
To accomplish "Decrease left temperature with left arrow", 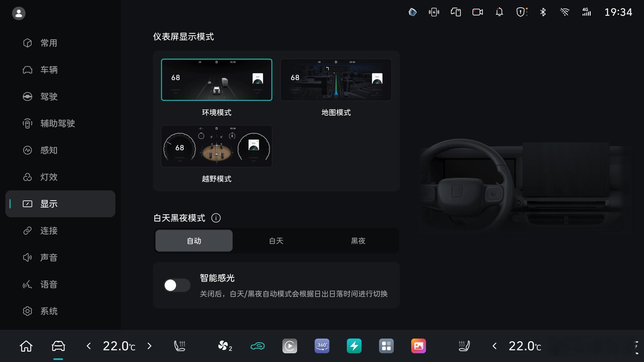I will (x=89, y=346).
